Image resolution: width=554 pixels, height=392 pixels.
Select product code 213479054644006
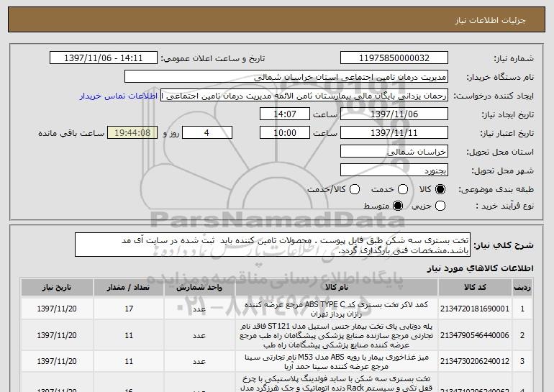(475, 335)
